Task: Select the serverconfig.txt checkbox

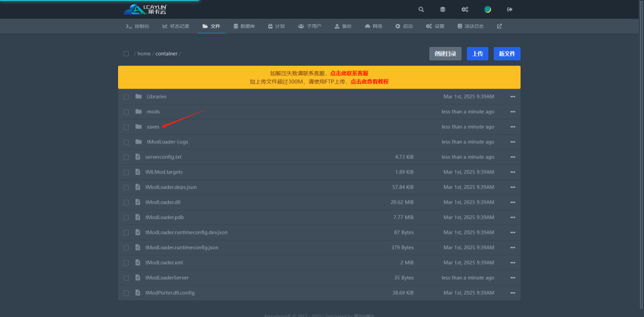Action: tap(126, 157)
